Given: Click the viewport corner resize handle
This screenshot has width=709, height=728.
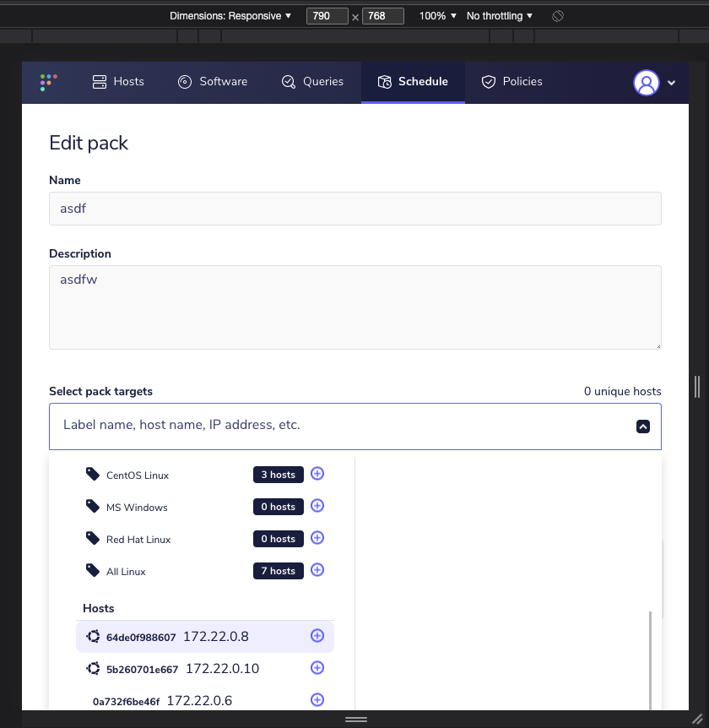Looking at the screenshot, I should pos(697,720).
